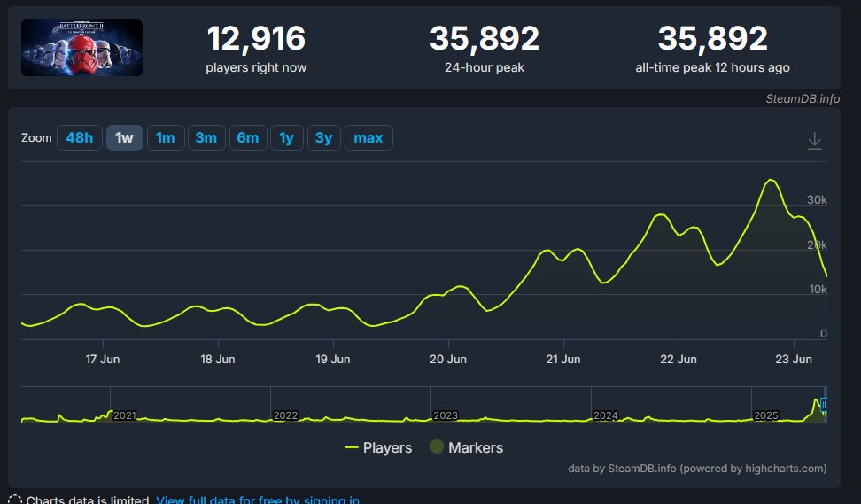The height and width of the screenshot is (504, 861).
Task: Click the 2023 label in navigator timeline
Action: coord(446,415)
